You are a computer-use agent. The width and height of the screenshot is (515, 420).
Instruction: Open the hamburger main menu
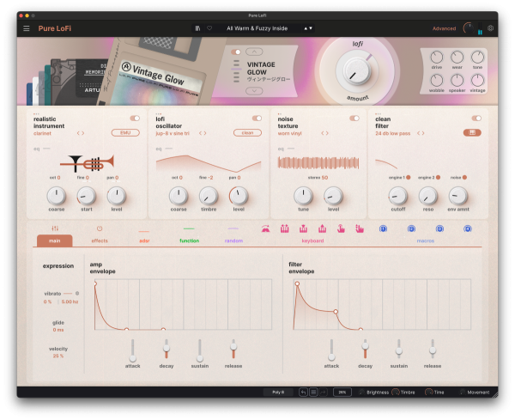pyautogui.click(x=27, y=28)
